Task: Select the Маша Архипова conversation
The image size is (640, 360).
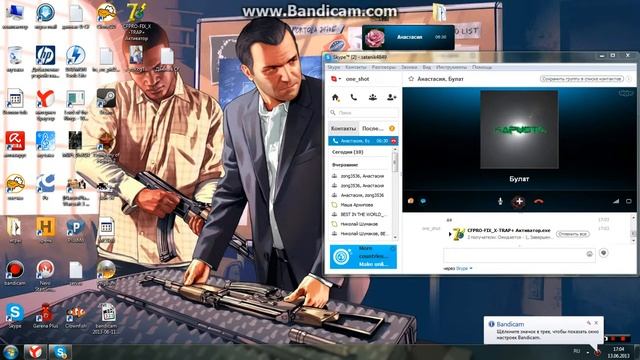Action: (359, 204)
